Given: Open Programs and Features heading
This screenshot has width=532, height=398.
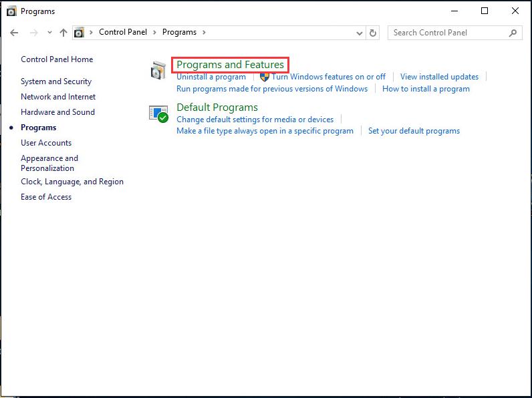Looking at the screenshot, I should tap(230, 64).
